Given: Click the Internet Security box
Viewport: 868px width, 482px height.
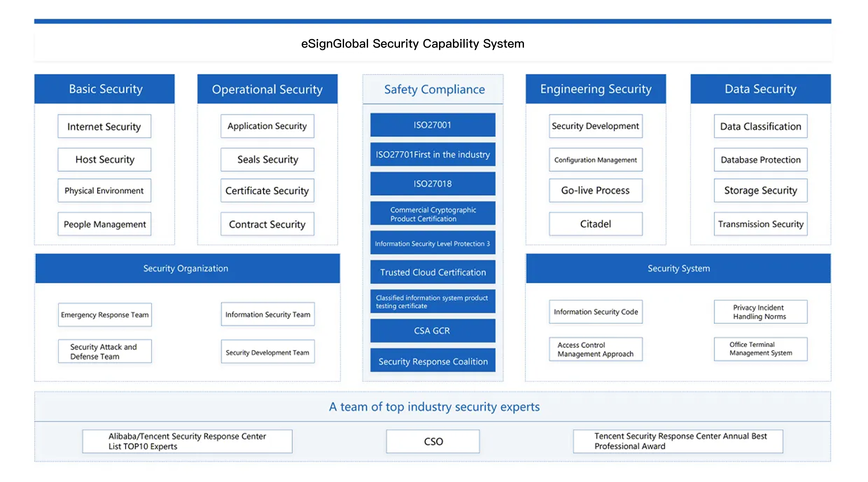Looking at the screenshot, I should pos(104,126).
